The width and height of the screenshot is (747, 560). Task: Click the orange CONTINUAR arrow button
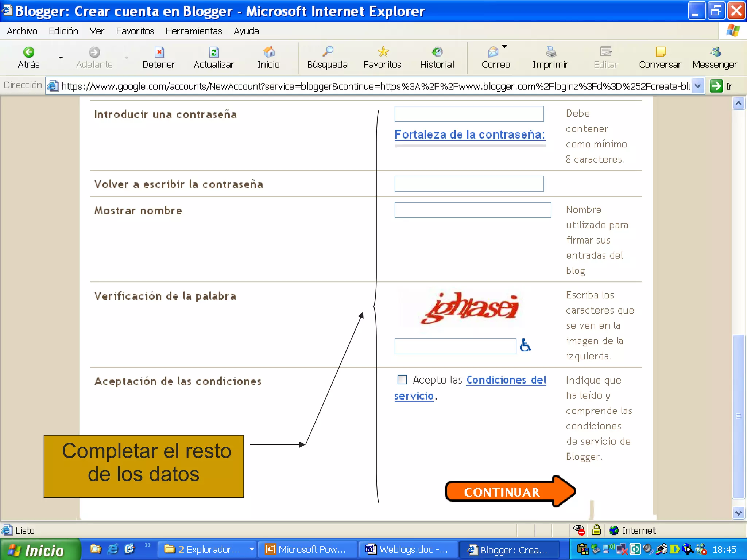(510, 491)
